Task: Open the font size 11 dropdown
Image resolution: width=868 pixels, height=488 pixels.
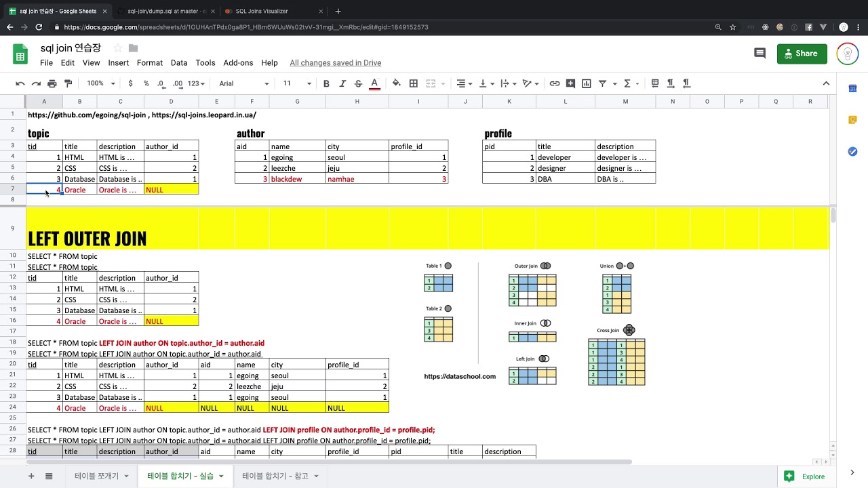Action: tap(297, 83)
